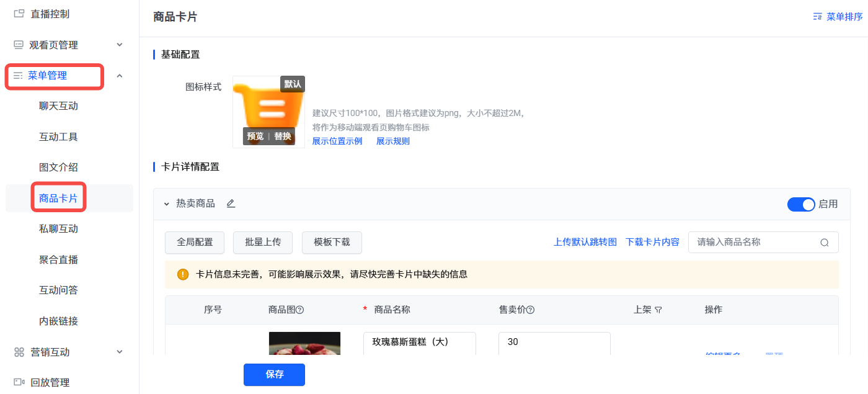Open the 内嵌链接 submenu item
The width and height of the screenshot is (868, 394).
58,321
